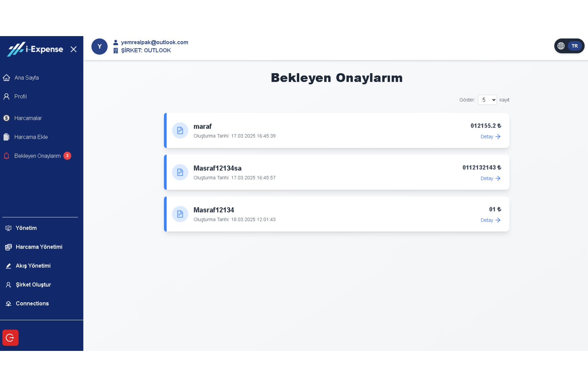The image size is (588, 387).
Task: Click the Connections menu item
Action: tap(32, 304)
